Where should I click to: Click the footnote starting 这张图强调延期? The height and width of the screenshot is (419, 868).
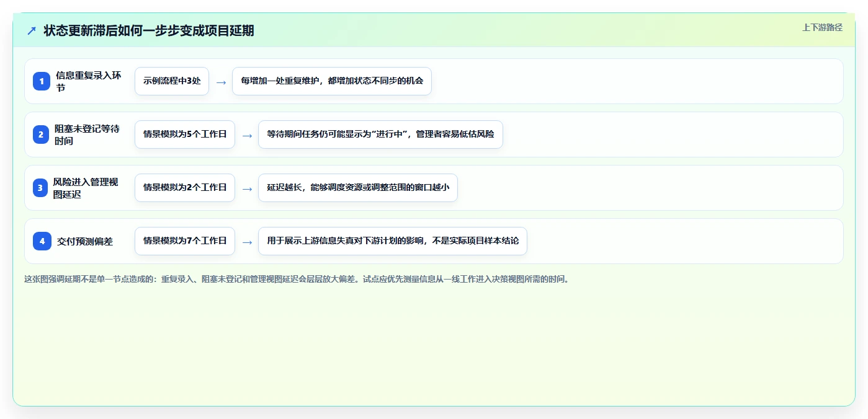coord(297,280)
